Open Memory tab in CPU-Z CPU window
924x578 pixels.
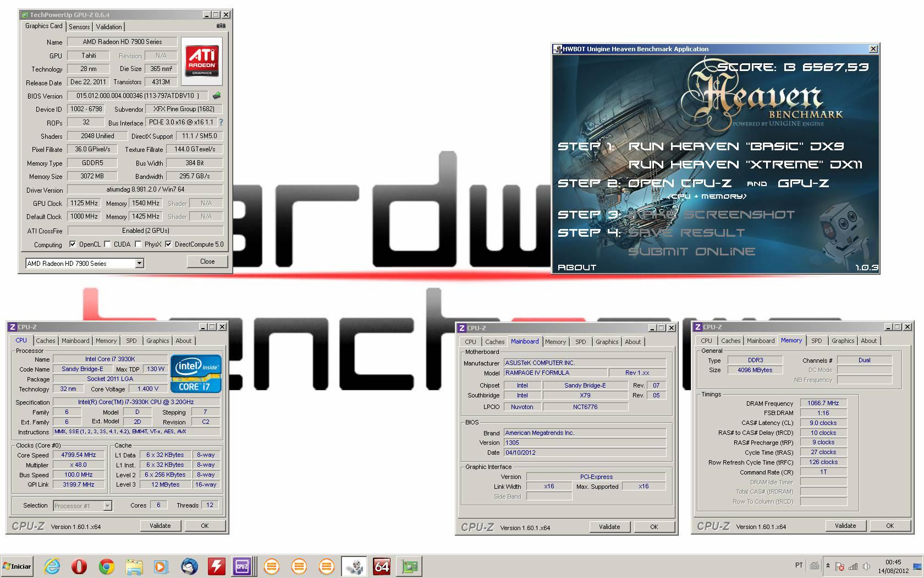point(106,341)
